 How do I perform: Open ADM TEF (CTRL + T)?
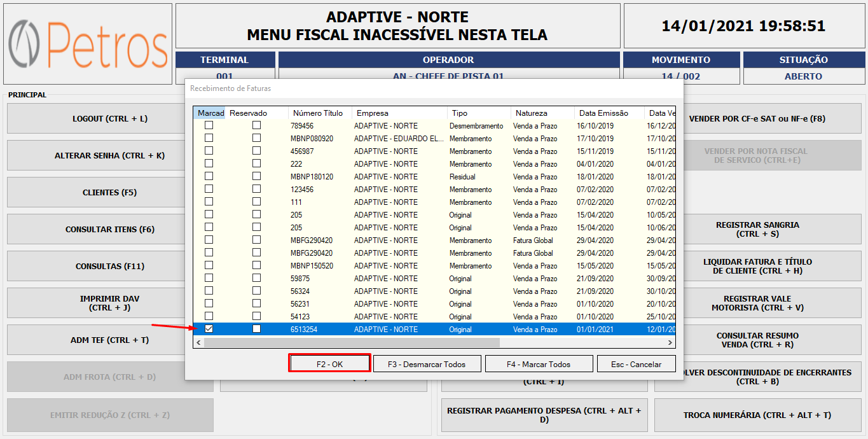(x=95, y=340)
